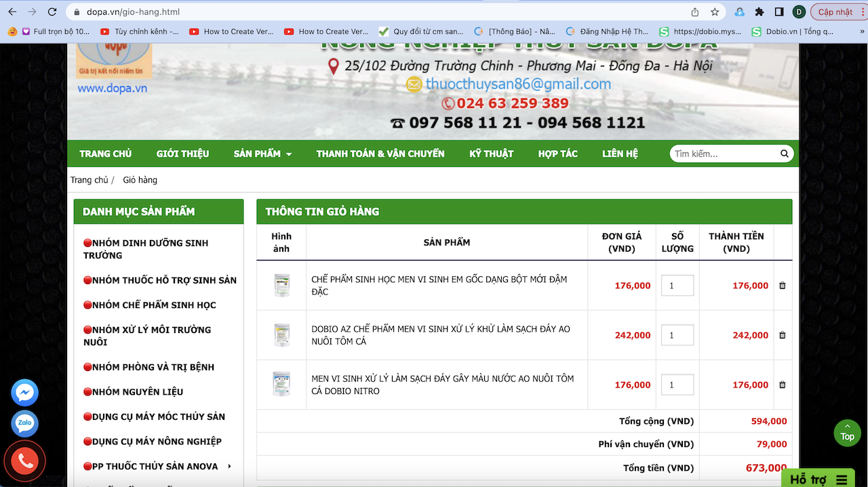This screenshot has width=868, height=487.
Task: Expand the SẢN PHẨM dropdown menu
Action: 262,154
